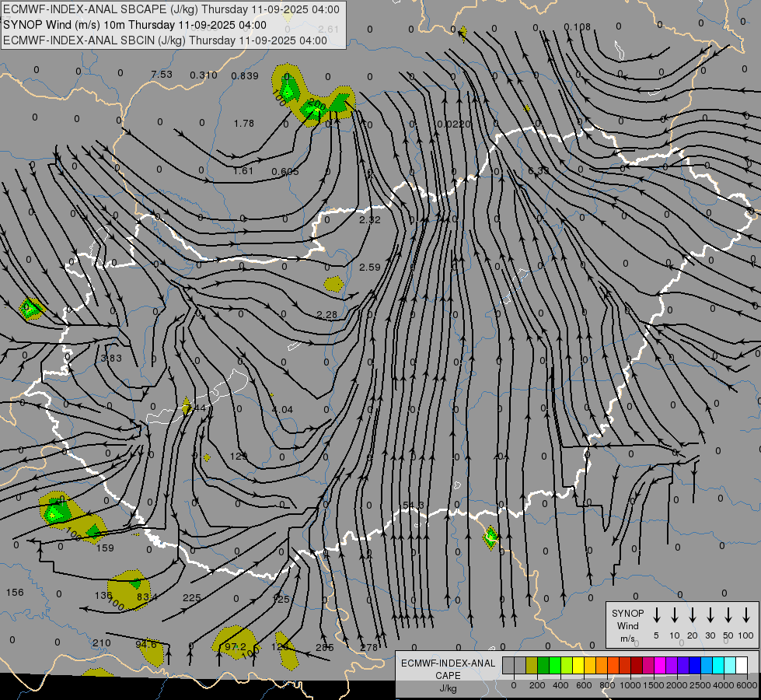This screenshot has height=700, width=761.
Task: Click the 800 tick label in CAPE legend
Action: (607, 685)
